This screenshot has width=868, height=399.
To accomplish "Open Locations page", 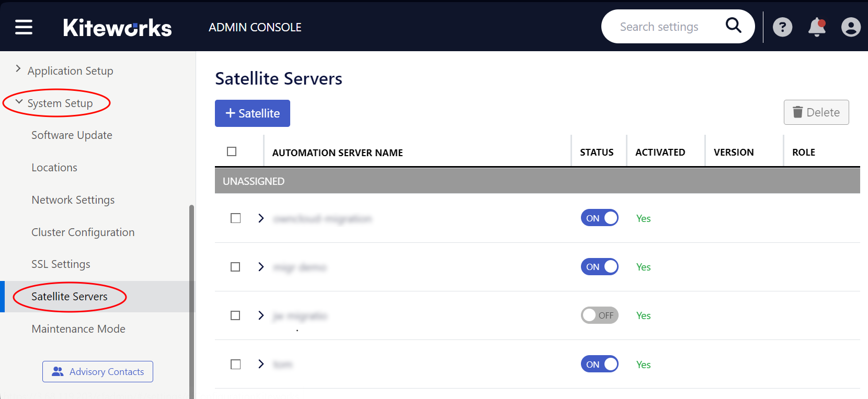I will click(x=54, y=168).
